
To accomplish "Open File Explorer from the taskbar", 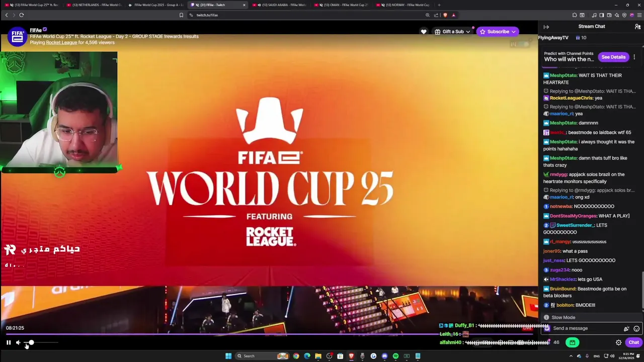I will (x=318, y=356).
